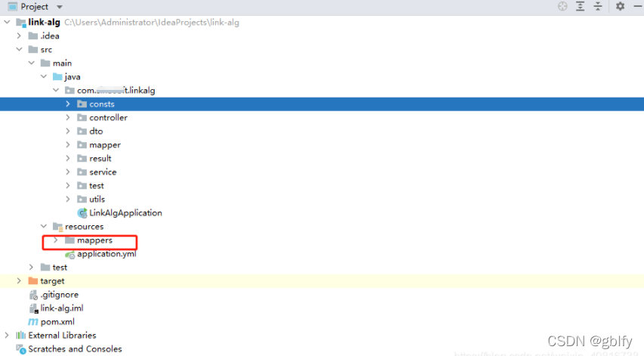
Task: Expand the consts package
Action: pyautogui.click(x=68, y=104)
